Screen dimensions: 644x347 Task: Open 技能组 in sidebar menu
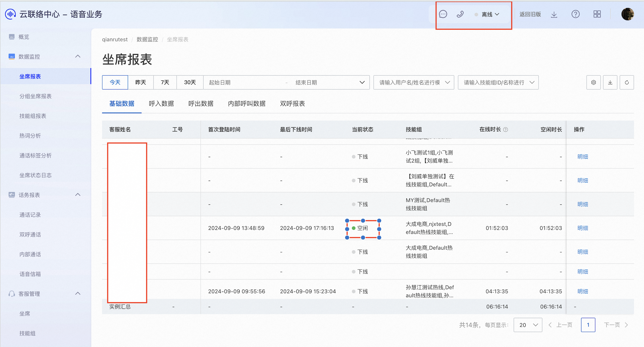[27, 333]
